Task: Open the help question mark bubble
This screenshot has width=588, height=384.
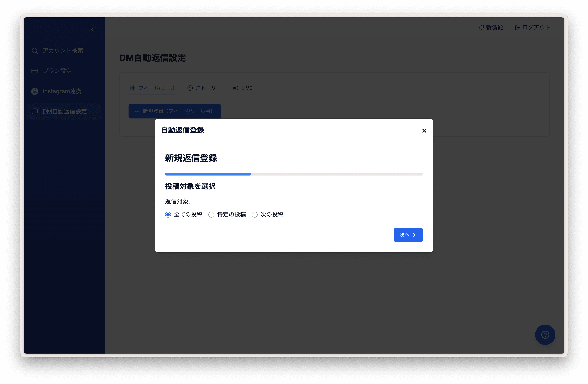Action: (x=545, y=335)
